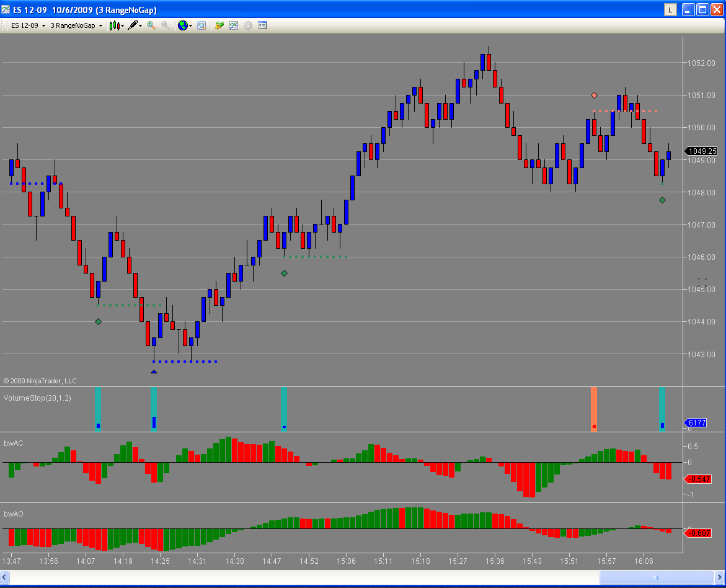
Task: Click the green diamond marker near 1044.00
Action: (x=98, y=321)
